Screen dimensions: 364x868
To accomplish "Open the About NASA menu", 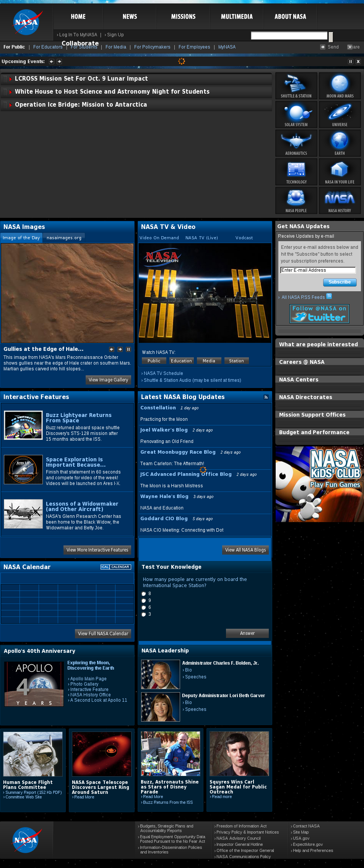I will [x=290, y=17].
